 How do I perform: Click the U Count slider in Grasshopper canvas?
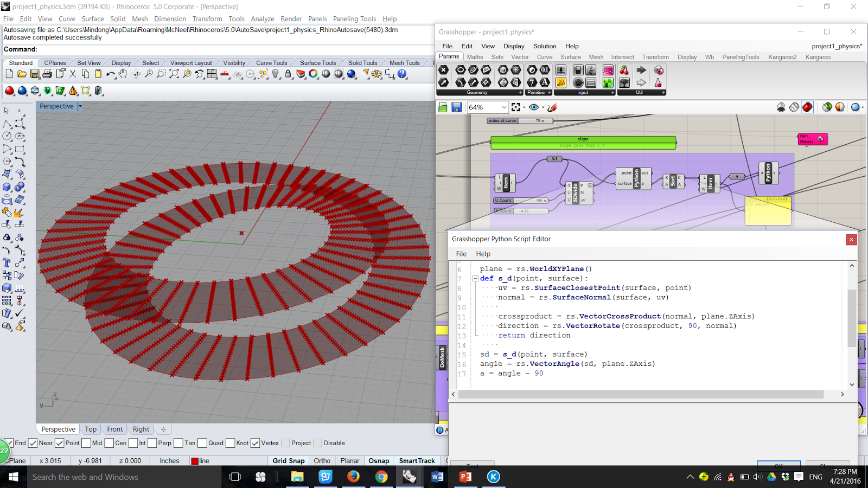coord(521,201)
